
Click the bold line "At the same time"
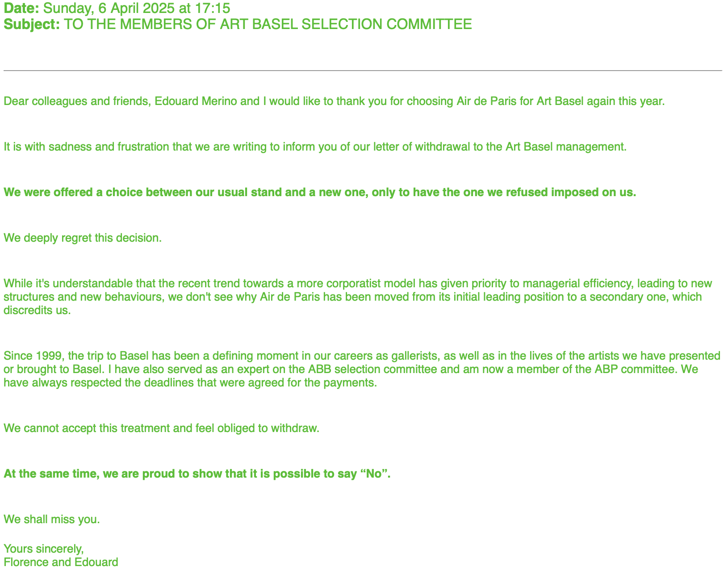(x=197, y=474)
